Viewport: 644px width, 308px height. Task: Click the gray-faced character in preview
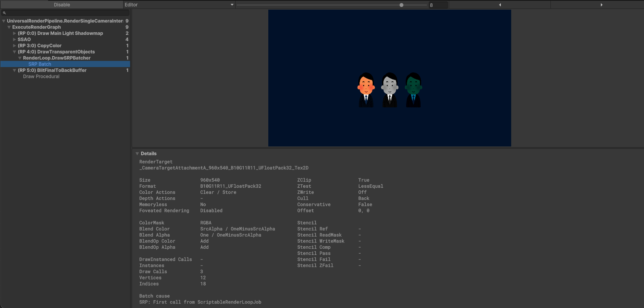[390, 90]
